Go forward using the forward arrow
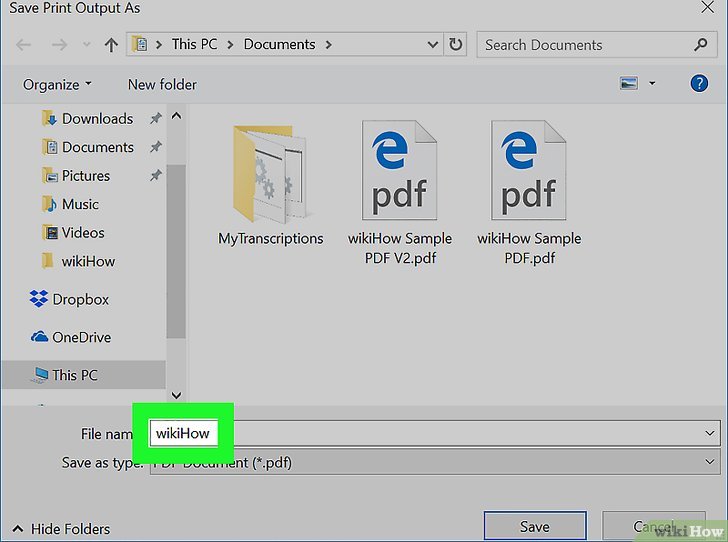Screen dimensions: 728x542 [x=59, y=45]
